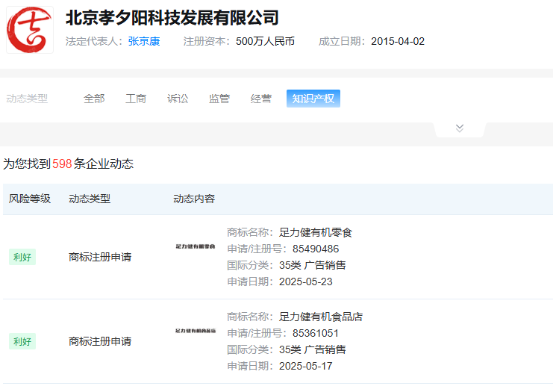This screenshot has height=392, width=553.
Task: Click application date 2025-05-23
Action: [306, 281]
